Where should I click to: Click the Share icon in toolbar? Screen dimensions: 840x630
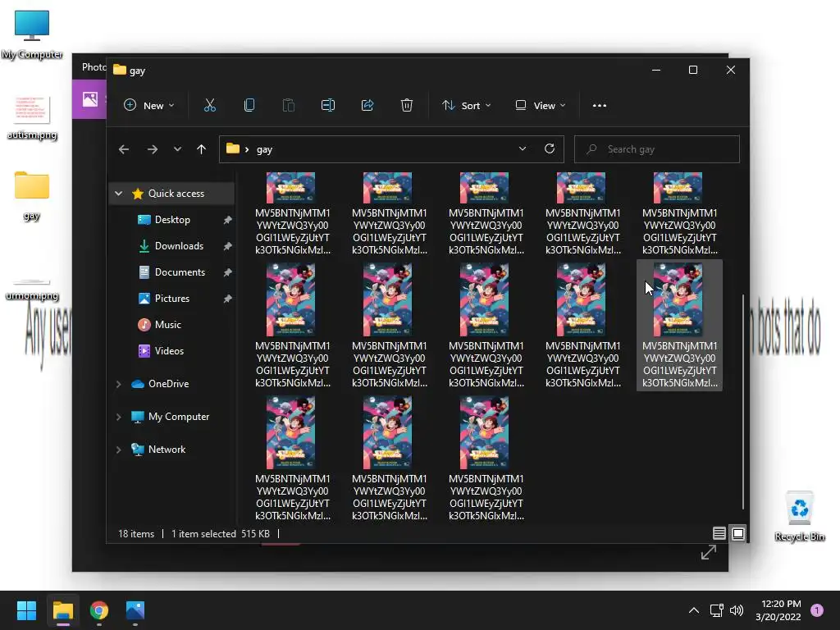pyautogui.click(x=367, y=106)
